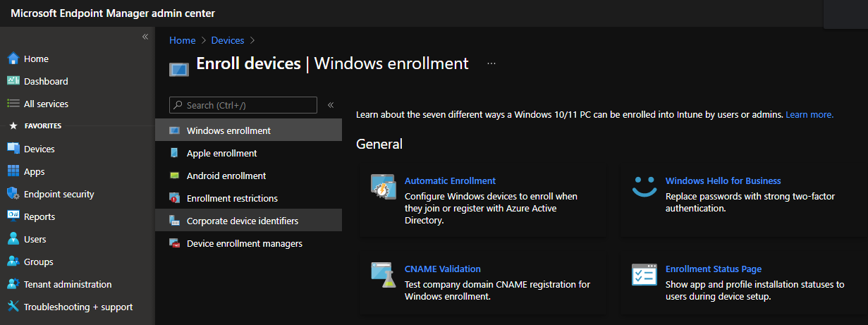
Task: Click the Apple enrollment device icon
Action: (x=174, y=153)
